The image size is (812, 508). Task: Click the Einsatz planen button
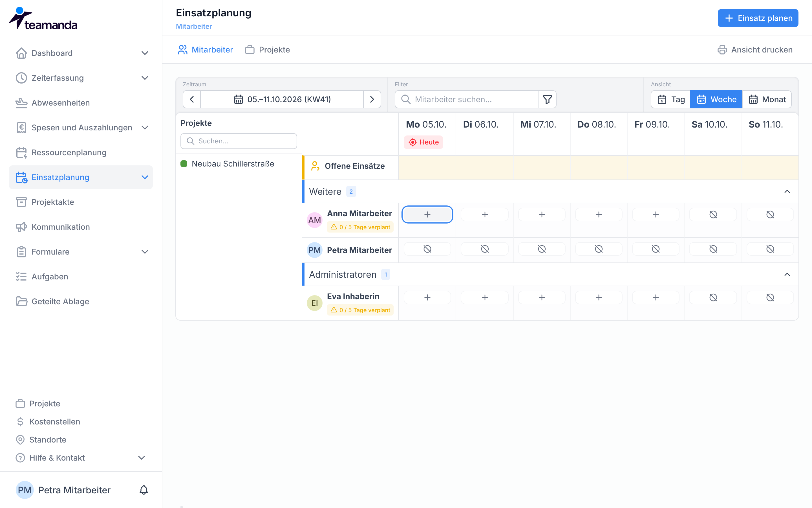click(x=758, y=18)
